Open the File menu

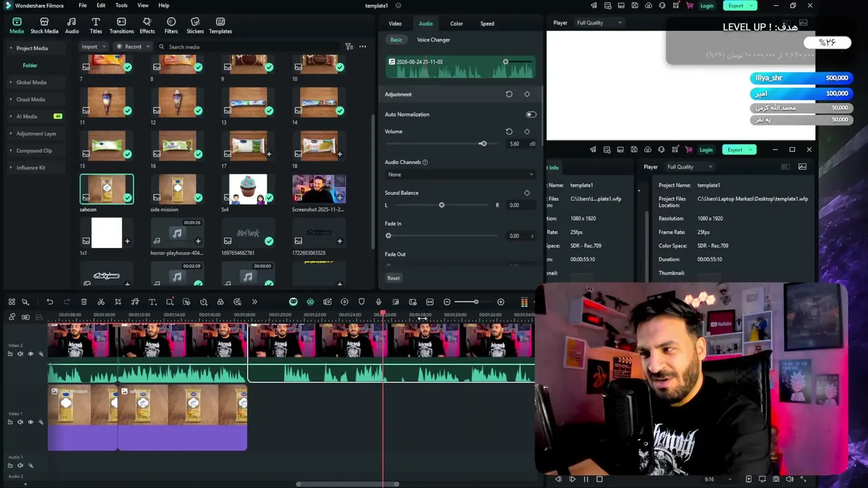(x=82, y=5)
